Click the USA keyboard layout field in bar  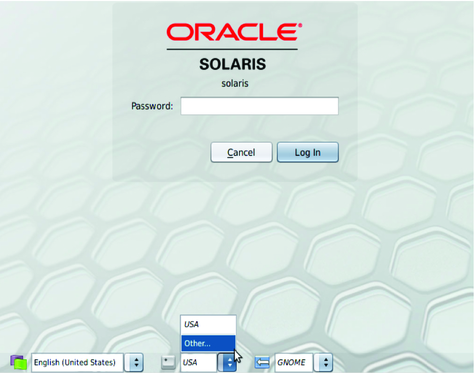[199, 362]
